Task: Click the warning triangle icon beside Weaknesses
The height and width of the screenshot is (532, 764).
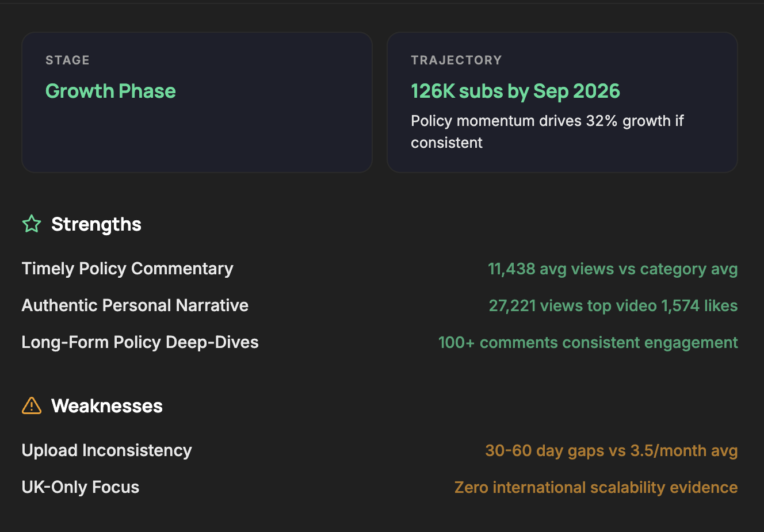Action: (32, 405)
